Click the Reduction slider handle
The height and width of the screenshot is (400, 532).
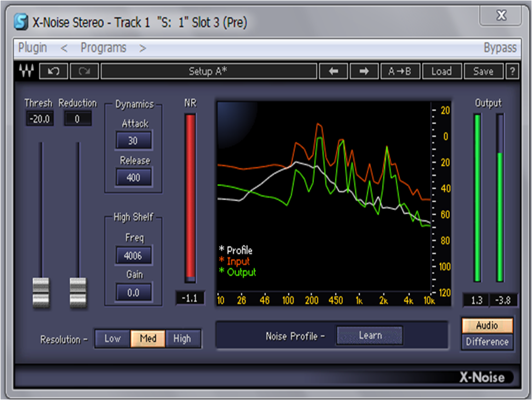(x=78, y=292)
